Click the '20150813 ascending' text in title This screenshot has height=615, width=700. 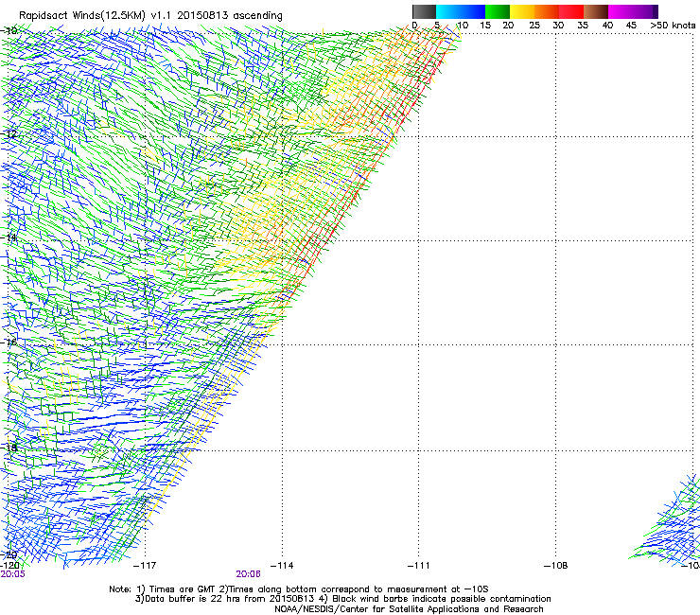tap(230, 16)
